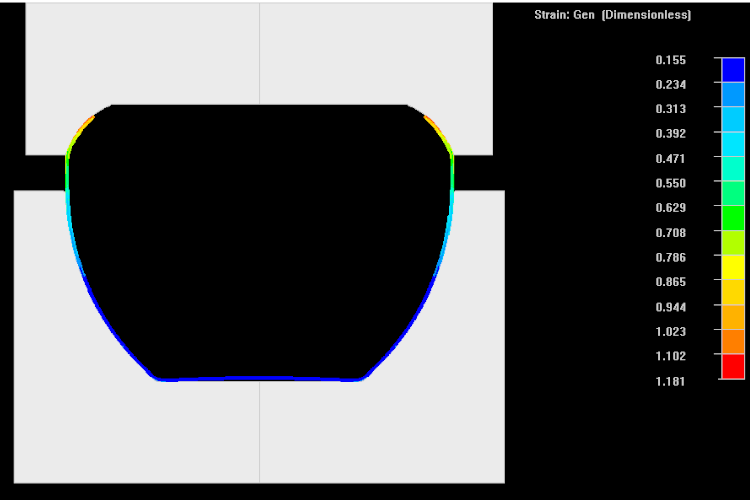Click the dark orange swatch above red

coord(733,342)
